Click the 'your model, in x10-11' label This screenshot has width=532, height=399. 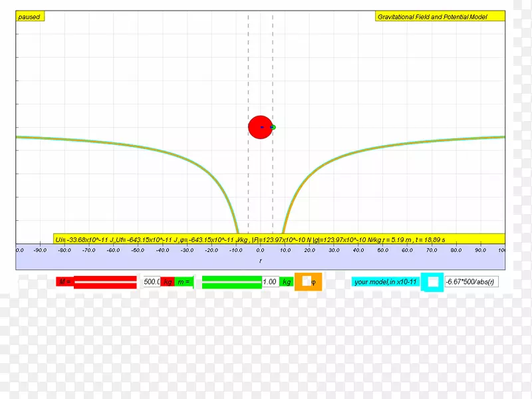[386, 282]
